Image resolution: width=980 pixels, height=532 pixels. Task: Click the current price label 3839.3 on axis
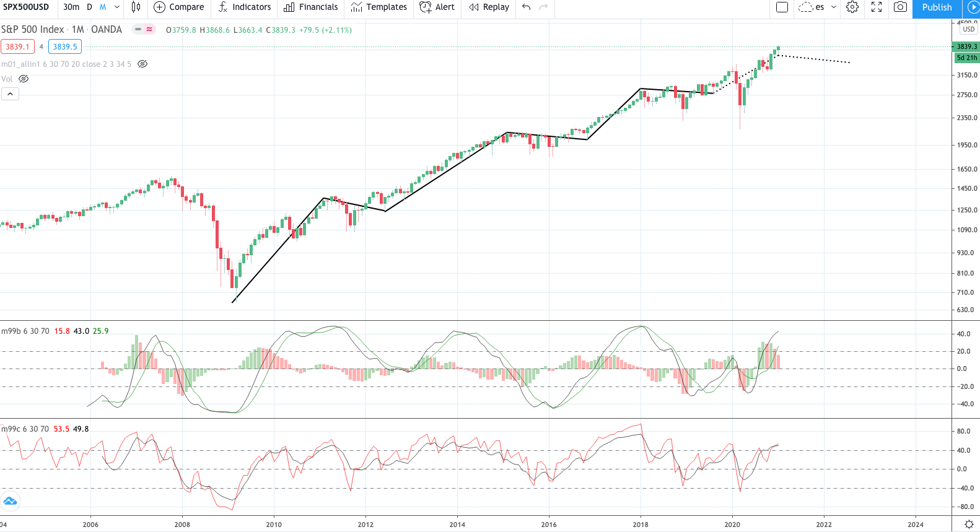point(966,46)
